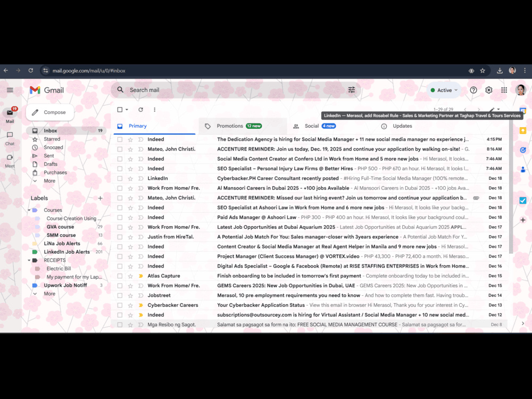Open browser three-dot menu
Screen dimensions: 532x399
[x=525, y=71]
